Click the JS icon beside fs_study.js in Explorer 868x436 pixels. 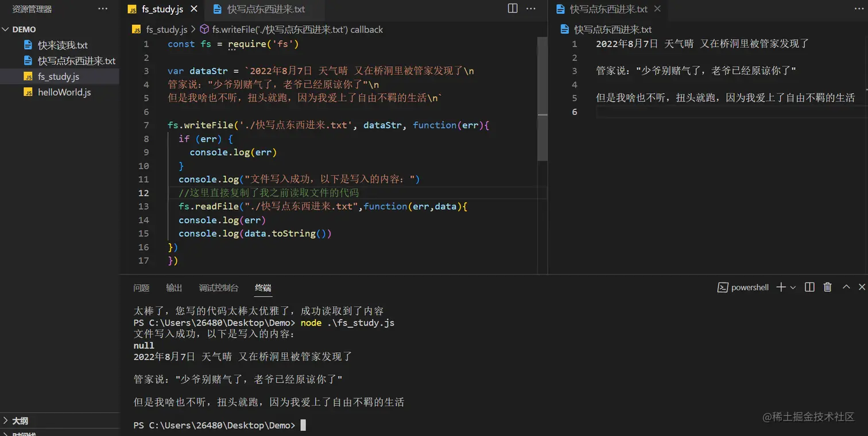click(28, 76)
